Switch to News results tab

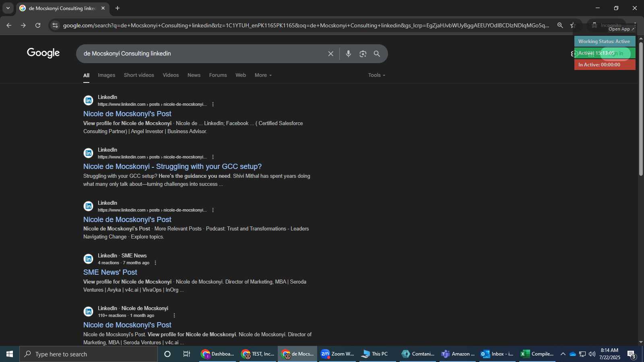[x=194, y=75]
